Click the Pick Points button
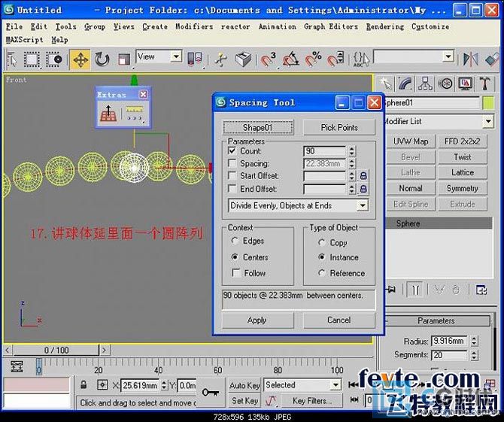This screenshot has height=422, width=504. pyautogui.click(x=339, y=127)
